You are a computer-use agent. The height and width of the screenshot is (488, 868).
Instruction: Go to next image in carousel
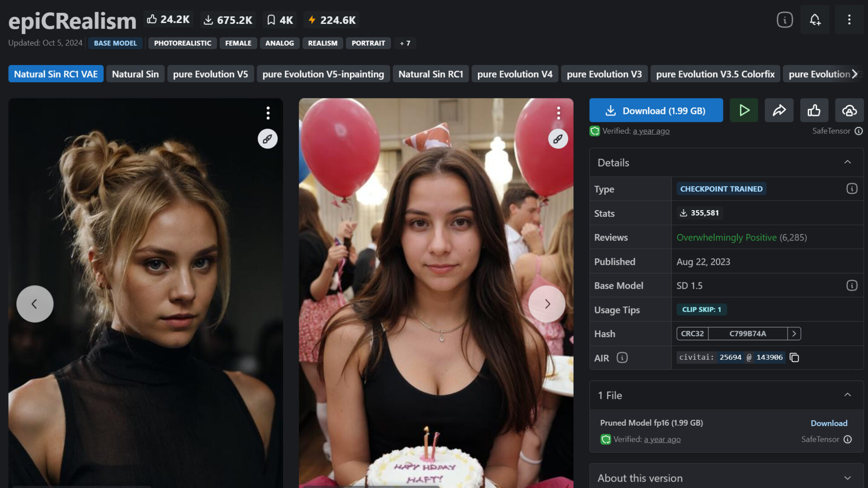click(547, 304)
